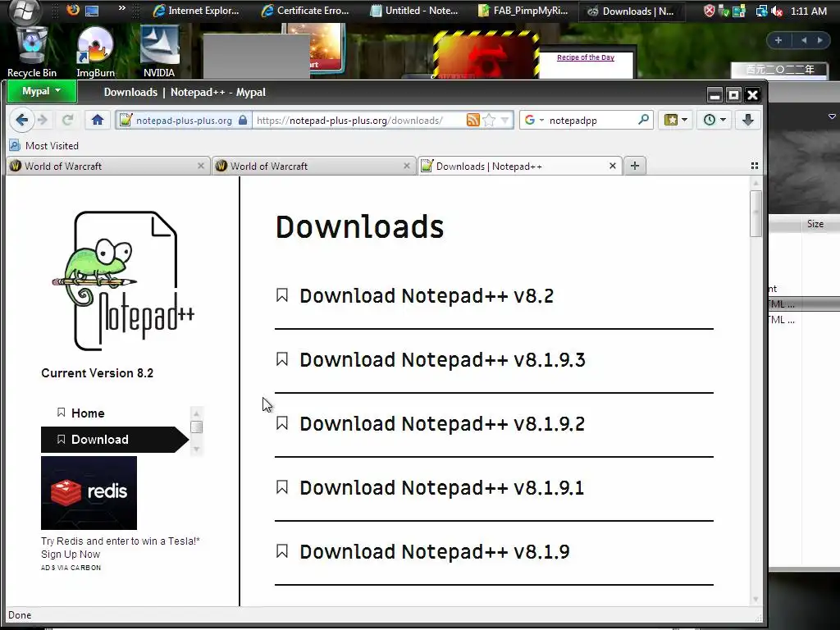Image resolution: width=840 pixels, height=630 pixels.
Task: Click the Notepad++ chameleon logo
Action: pos(125,281)
